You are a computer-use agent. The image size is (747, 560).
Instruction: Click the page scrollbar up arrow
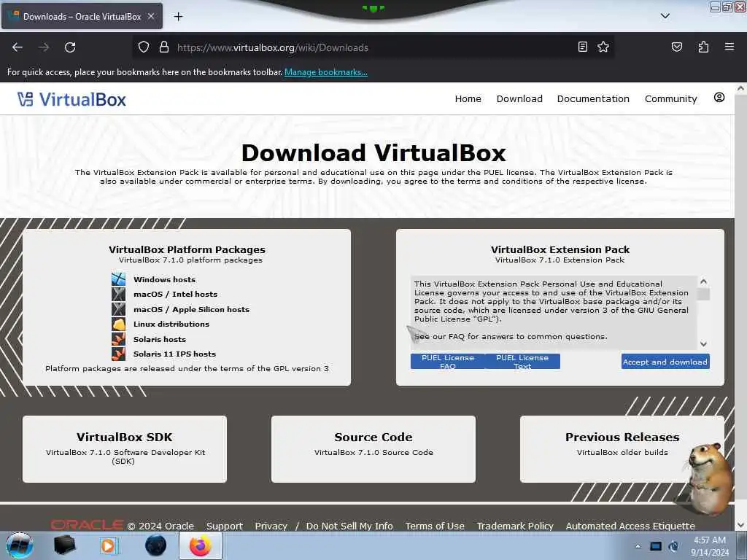[740, 88]
